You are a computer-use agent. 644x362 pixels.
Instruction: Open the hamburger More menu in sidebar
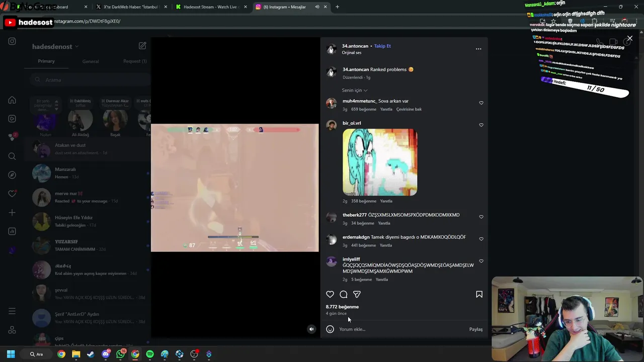[x=12, y=311]
